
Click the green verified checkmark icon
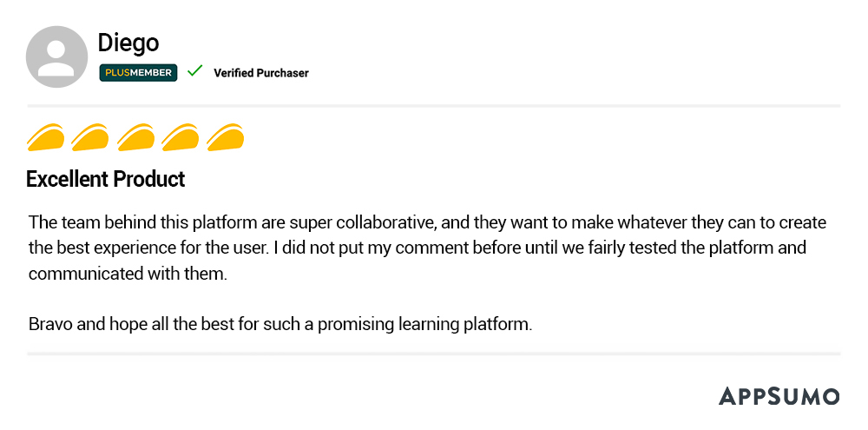pos(195,71)
